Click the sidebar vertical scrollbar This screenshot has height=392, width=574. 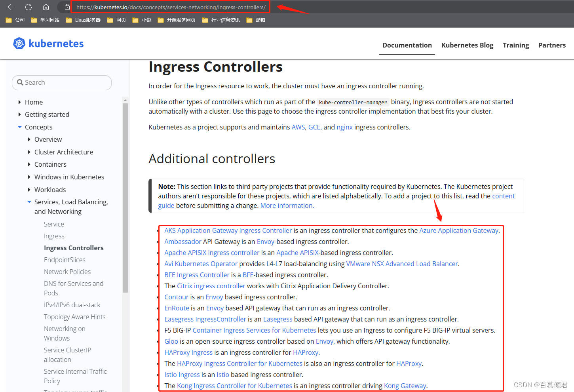point(125,198)
